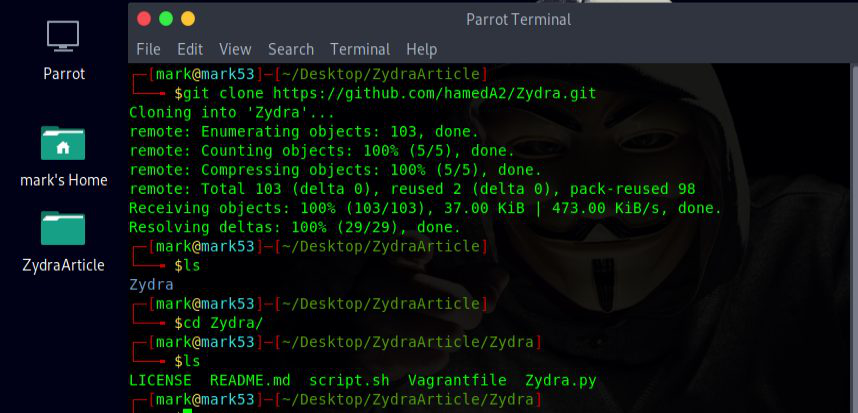Open the Terminal menu
This screenshot has height=413, width=858.
tap(360, 49)
